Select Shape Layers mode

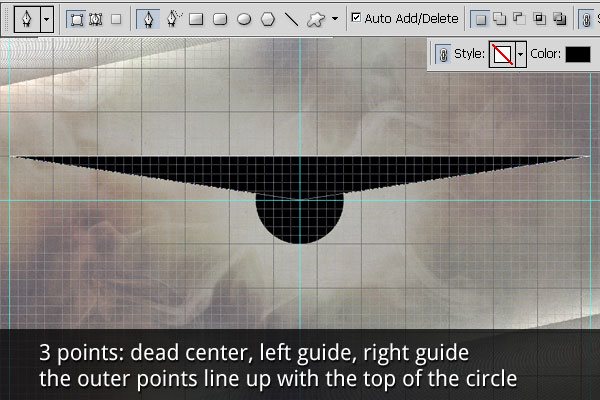(x=76, y=18)
